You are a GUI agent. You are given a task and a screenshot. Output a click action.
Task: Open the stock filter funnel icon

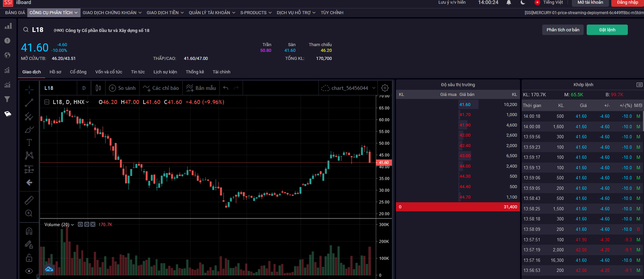(x=7, y=99)
